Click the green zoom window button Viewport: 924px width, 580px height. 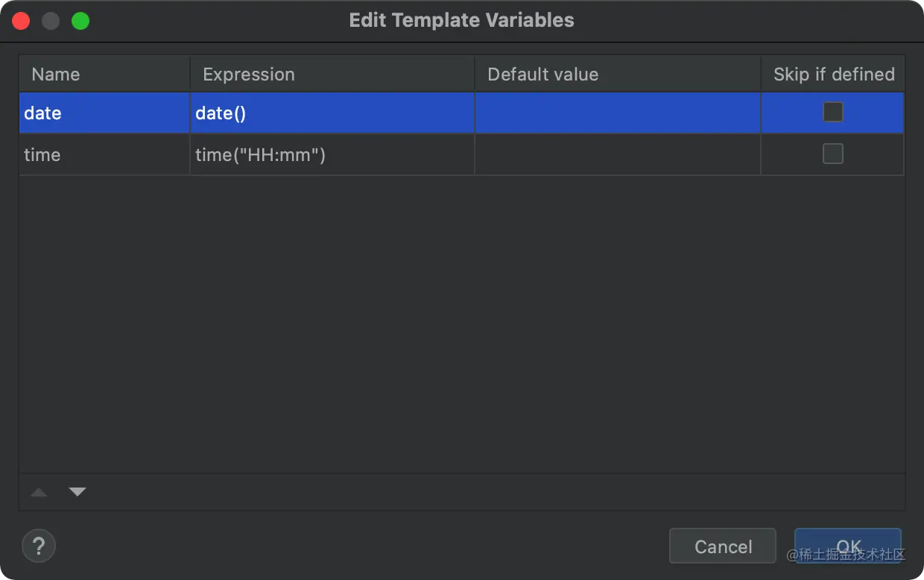[x=80, y=21]
